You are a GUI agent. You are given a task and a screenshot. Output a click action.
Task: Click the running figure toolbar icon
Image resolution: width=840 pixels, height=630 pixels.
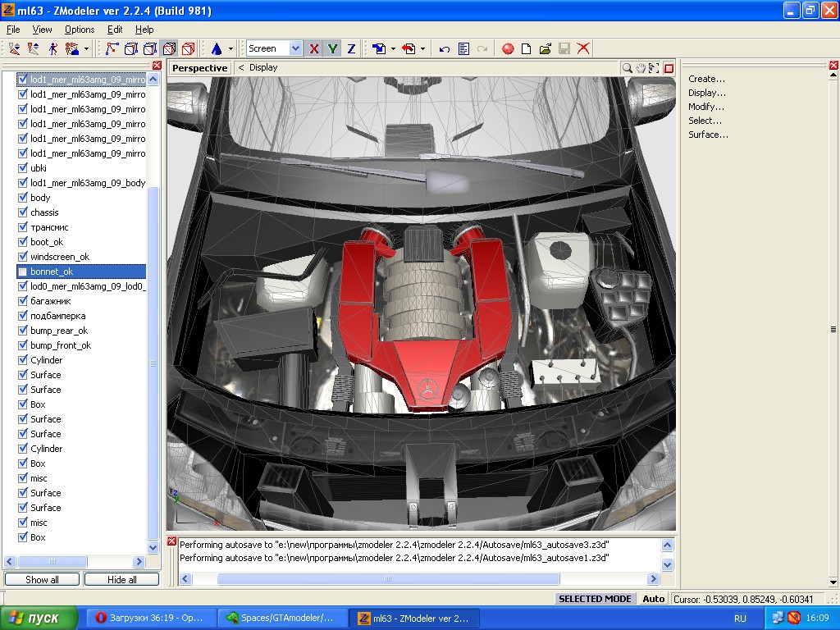click(x=52, y=48)
